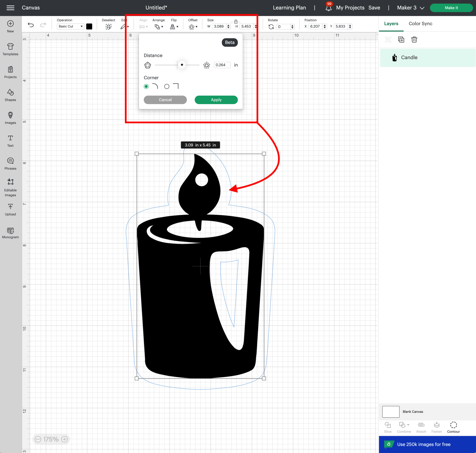Expand the Flip dropdown

pyautogui.click(x=174, y=27)
